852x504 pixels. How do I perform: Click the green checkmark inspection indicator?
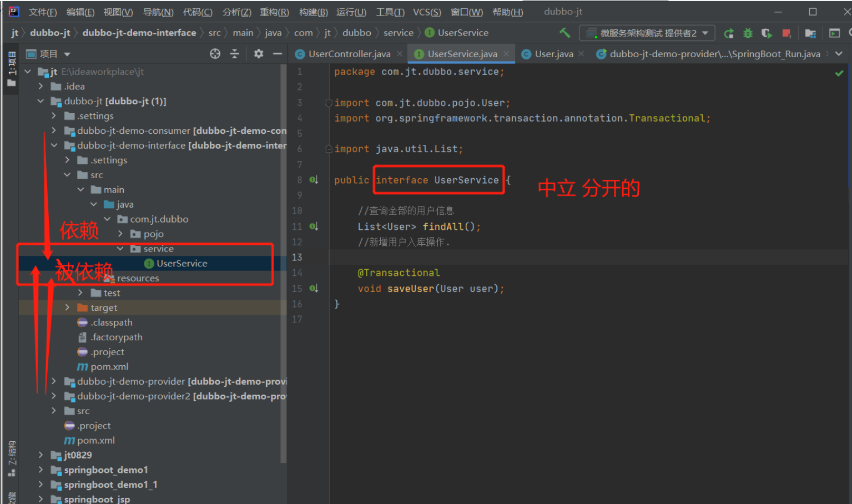click(x=839, y=73)
